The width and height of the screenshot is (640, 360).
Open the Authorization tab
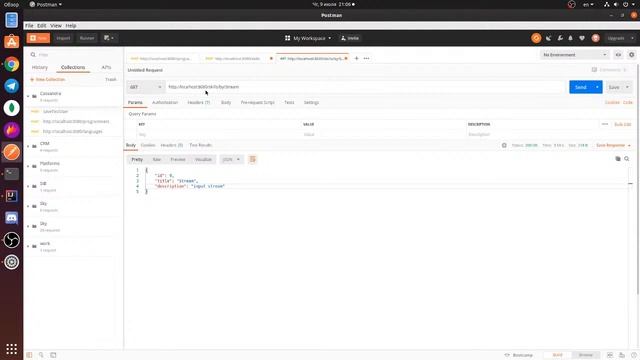(x=165, y=102)
